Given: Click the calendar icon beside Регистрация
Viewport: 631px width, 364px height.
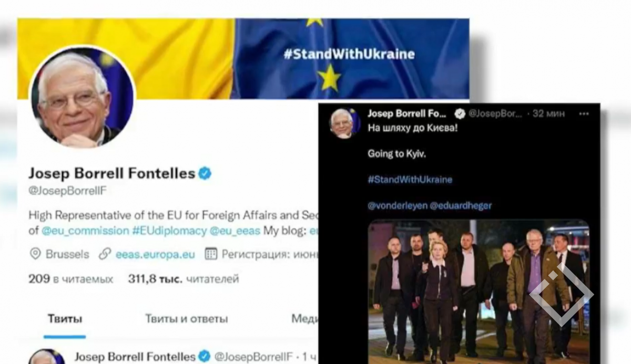Looking at the screenshot, I should tap(211, 254).
